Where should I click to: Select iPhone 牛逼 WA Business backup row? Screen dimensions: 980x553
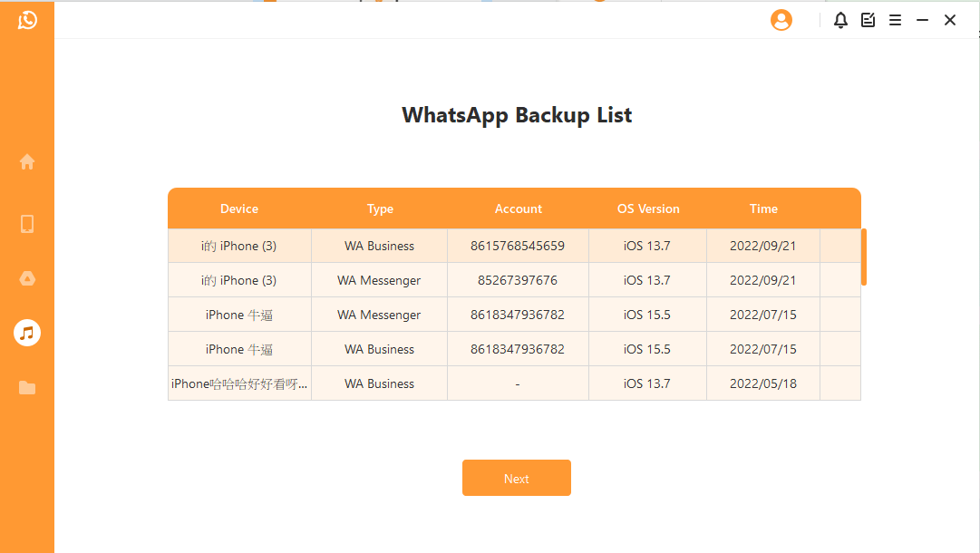click(379, 349)
